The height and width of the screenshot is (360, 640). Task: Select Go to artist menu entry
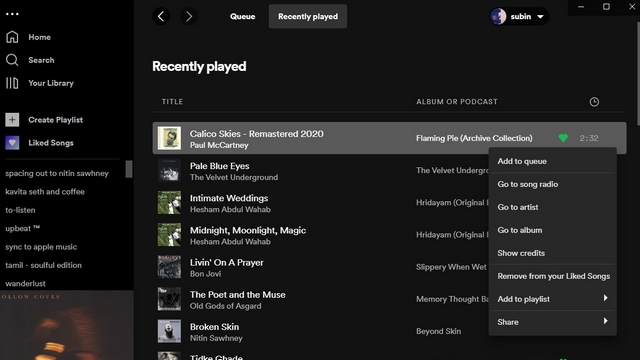coord(553,207)
